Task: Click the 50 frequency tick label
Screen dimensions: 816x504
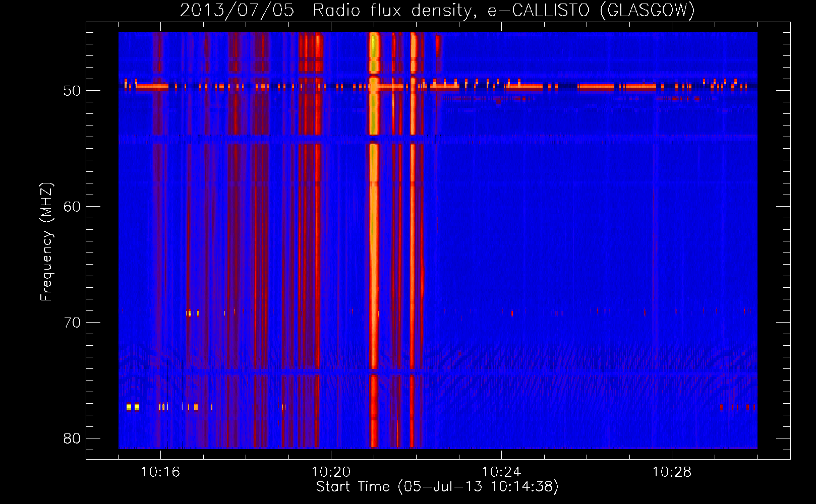Action: coord(72,91)
